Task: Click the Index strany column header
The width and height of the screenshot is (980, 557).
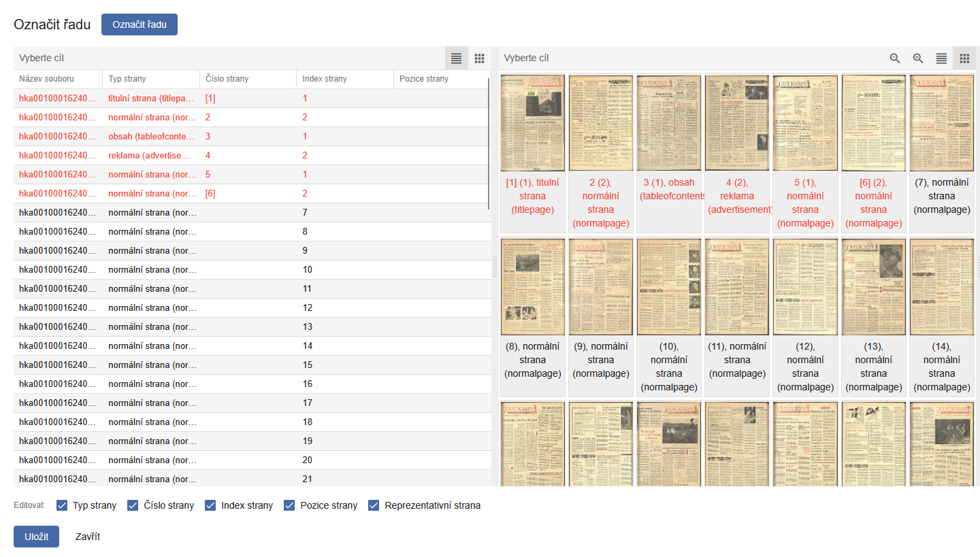Action: (x=325, y=79)
